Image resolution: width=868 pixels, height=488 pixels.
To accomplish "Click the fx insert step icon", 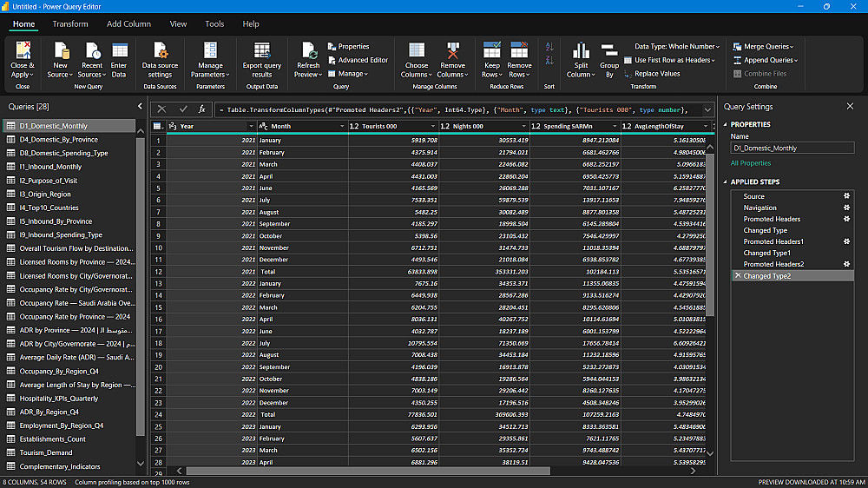I will point(202,109).
